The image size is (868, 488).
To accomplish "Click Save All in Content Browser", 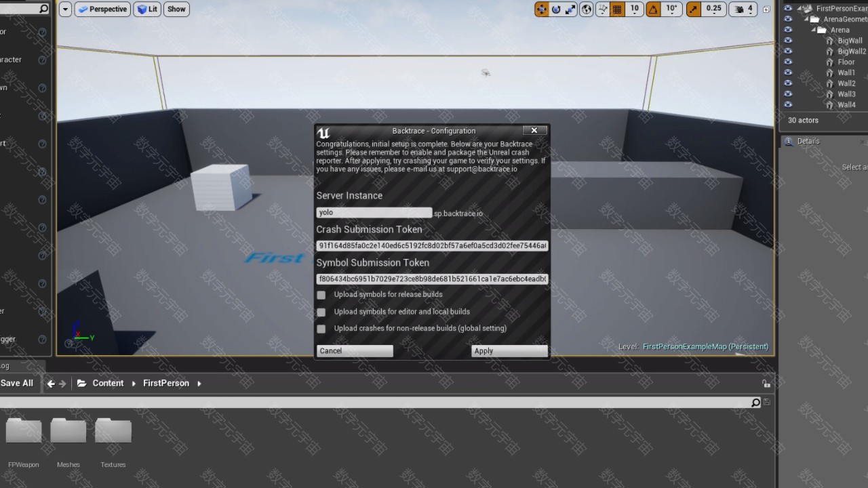I will point(17,383).
